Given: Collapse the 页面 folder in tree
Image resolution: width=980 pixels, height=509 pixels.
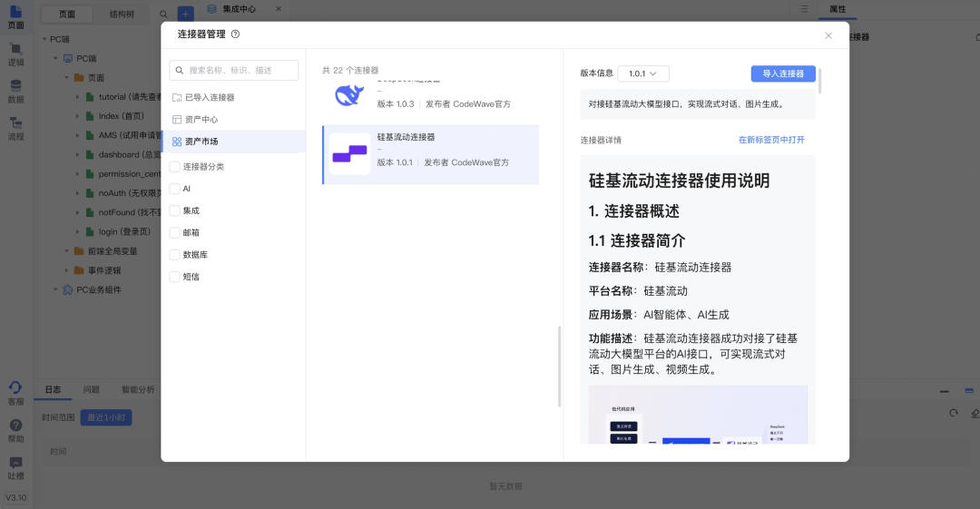Looking at the screenshot, I should coord(67,77).
